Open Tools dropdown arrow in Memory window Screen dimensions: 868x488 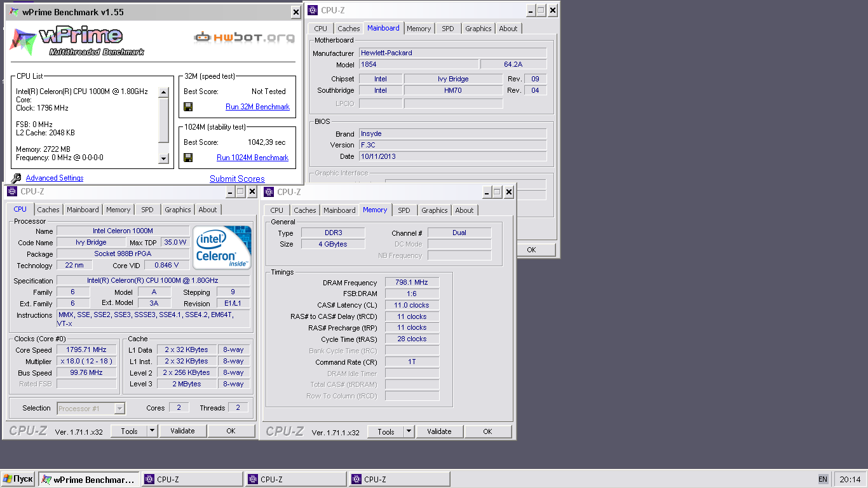[409, 431]
